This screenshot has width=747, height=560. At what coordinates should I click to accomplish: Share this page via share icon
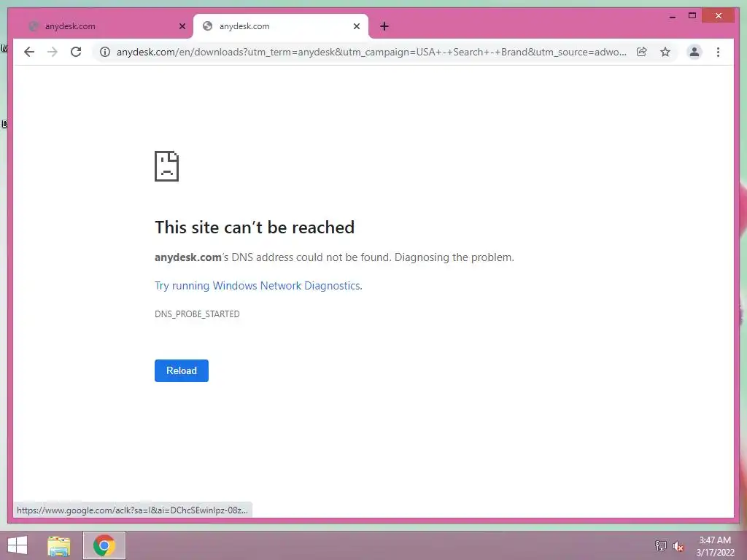[642, 52]
